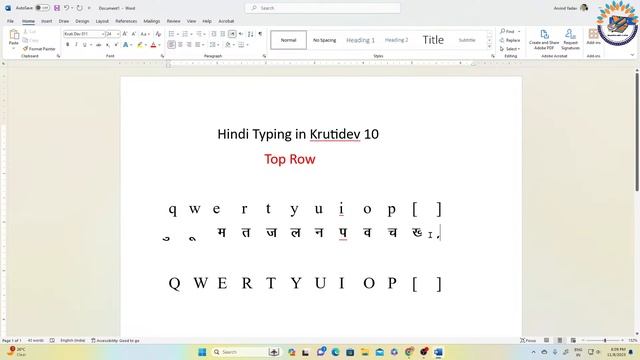Clear all formatting icon
The image size is (640, 360).
[x=158, y=34]
